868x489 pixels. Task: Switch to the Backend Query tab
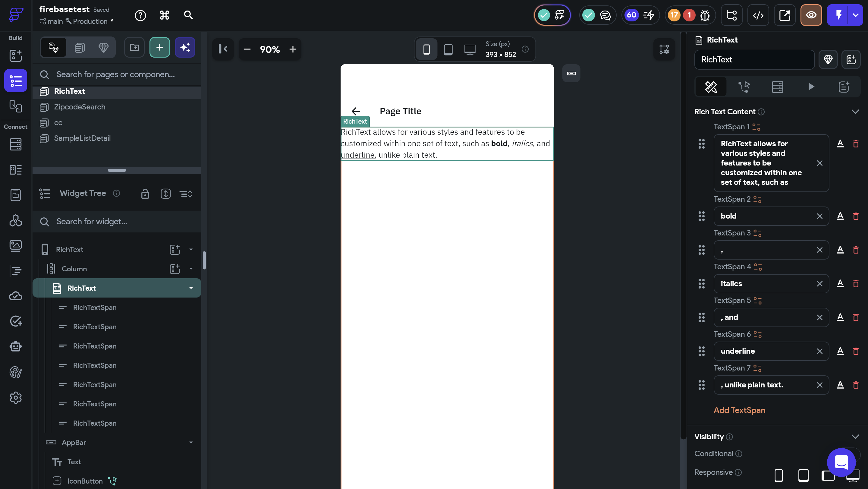coord(777,87)
